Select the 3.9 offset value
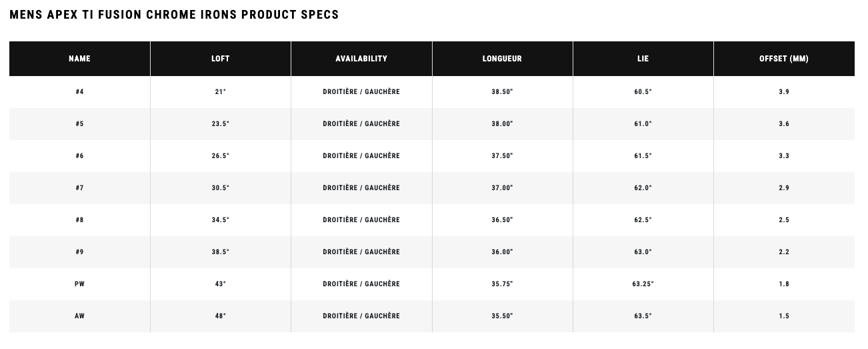Viewport: 868px width, 349px height. point(784,92)
